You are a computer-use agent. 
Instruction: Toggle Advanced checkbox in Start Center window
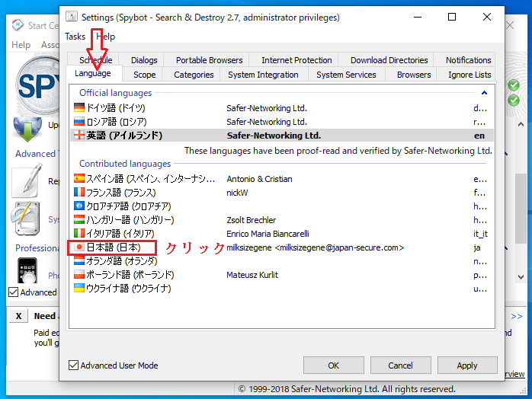click(13, 292)
